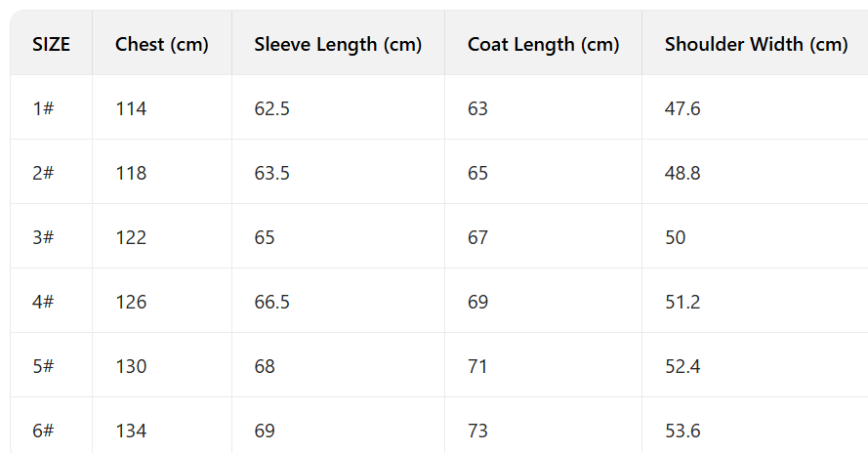Select sleeve length value 66.5
Image resolution: width=868 pixels, height=453 pixels.
[271, 302]
